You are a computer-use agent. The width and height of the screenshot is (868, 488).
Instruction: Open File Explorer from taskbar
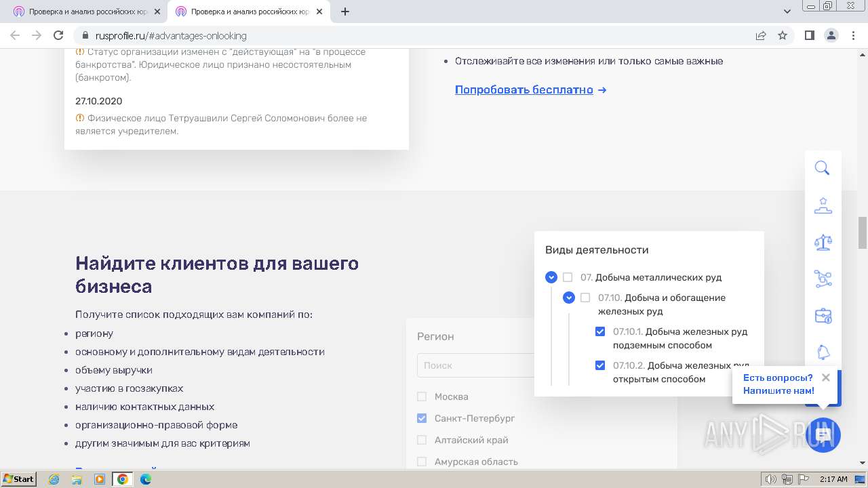coord(77,479)
